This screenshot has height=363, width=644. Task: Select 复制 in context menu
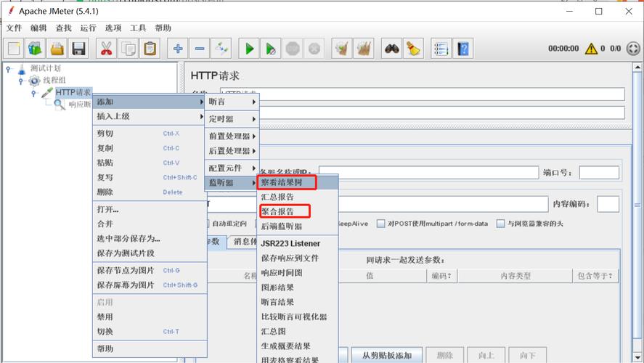click(x=149, y=148)
